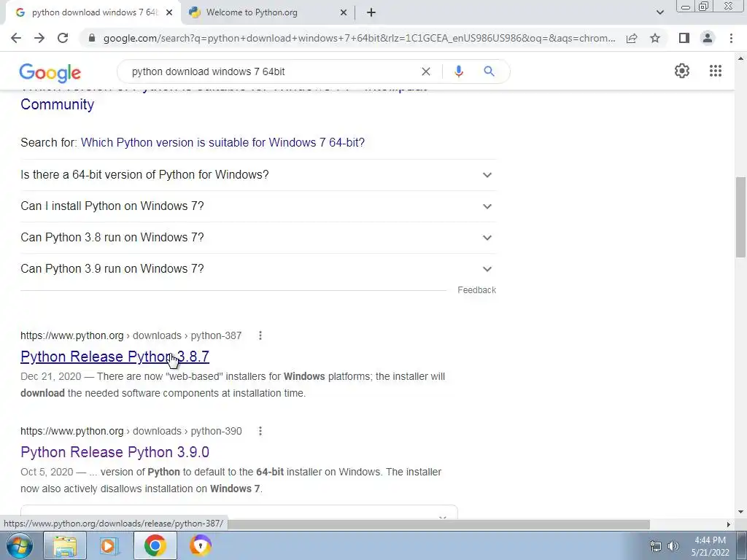Clear the search box text
The height and width of the screenshot is (560, 747).
click(426, 71)
